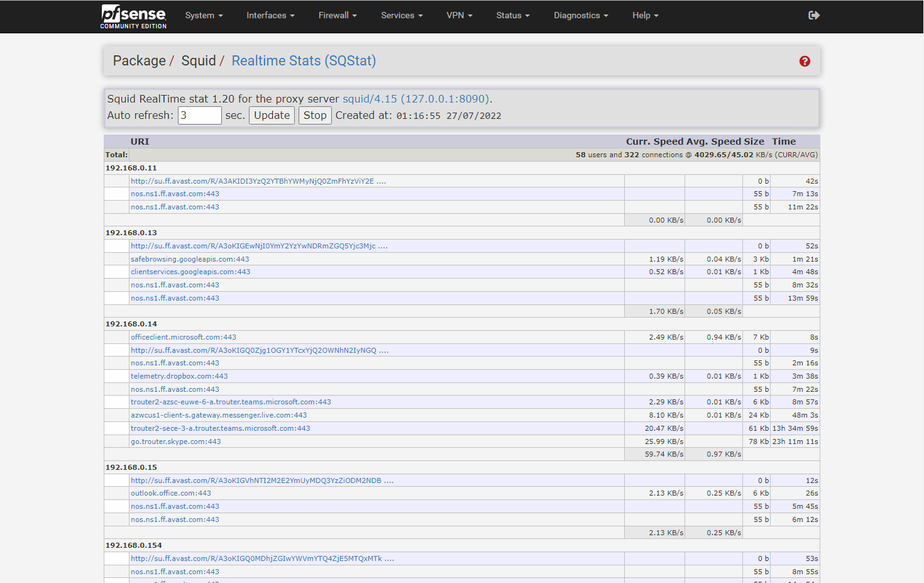Open the System menu
This screenshot has height=583, width=924.
204,16
